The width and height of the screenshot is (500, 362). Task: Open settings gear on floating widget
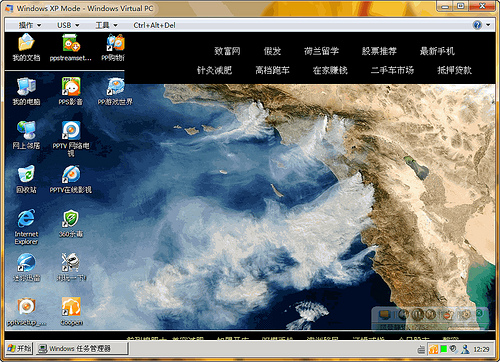466,314
